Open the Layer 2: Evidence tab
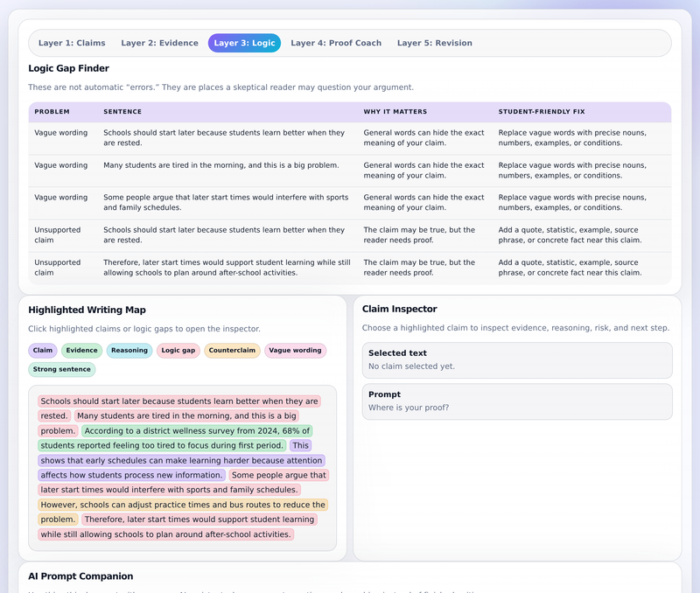This screenshot has width=700, height=593. (159, 43)
